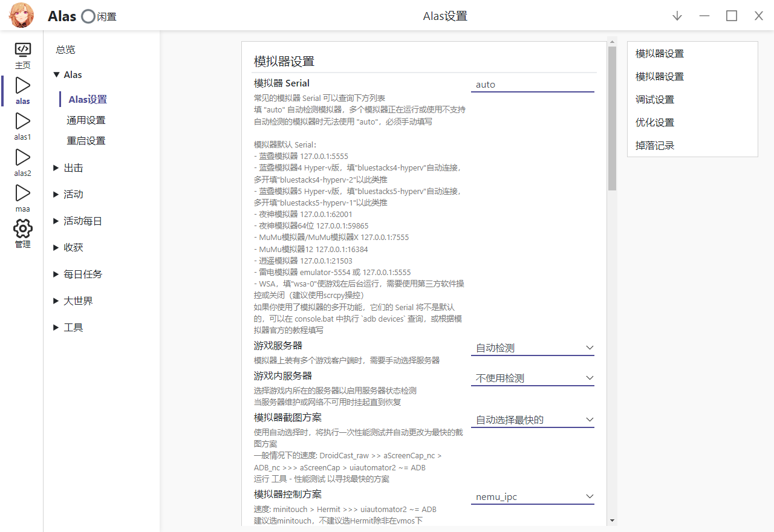Open the 游戏服务器 dropdown
Viewport: 774px width, 532px height.
[533, 348]
